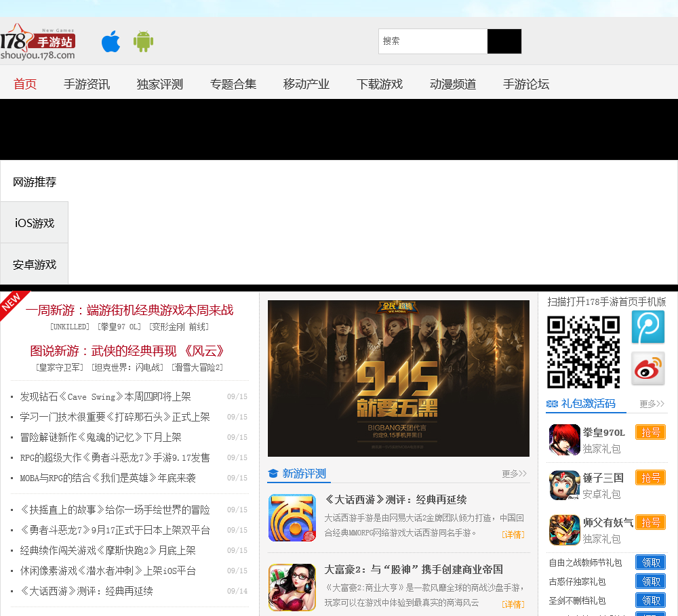Click 领取 for 古惑仔独家礼包

pos(650,581)
